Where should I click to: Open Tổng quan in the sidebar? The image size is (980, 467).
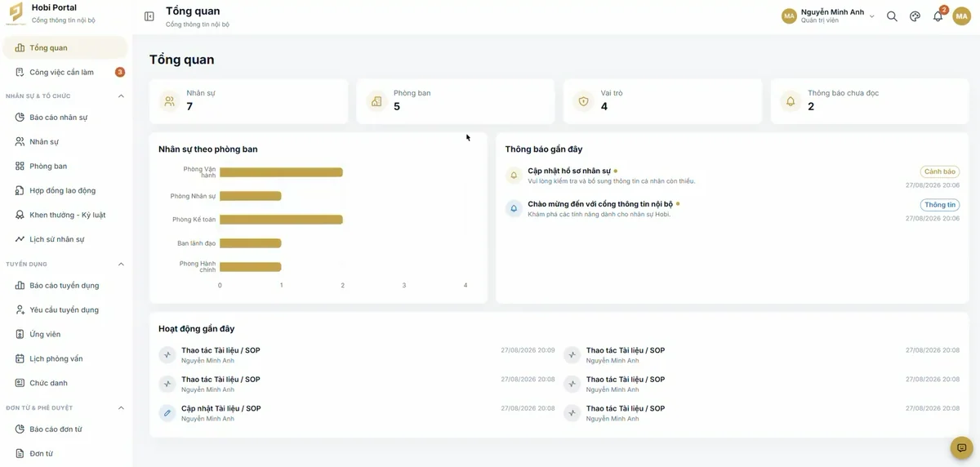[65, 47]
